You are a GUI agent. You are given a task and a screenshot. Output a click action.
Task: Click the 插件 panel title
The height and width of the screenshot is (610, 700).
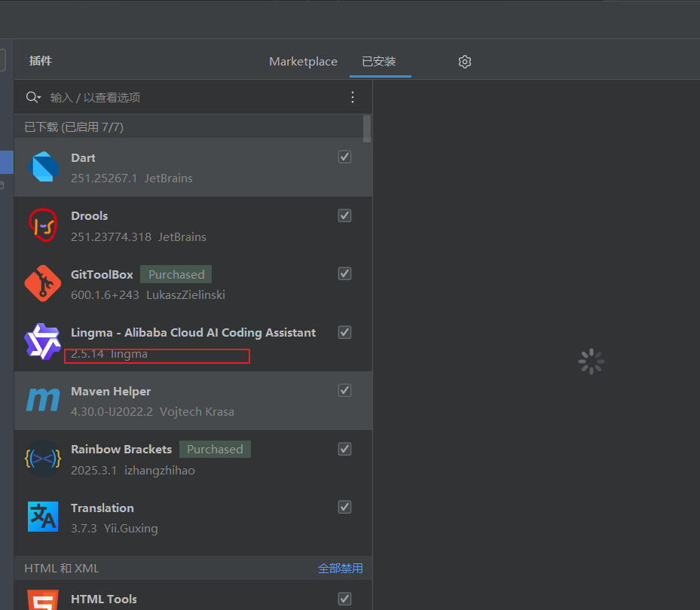click(41, 61)
